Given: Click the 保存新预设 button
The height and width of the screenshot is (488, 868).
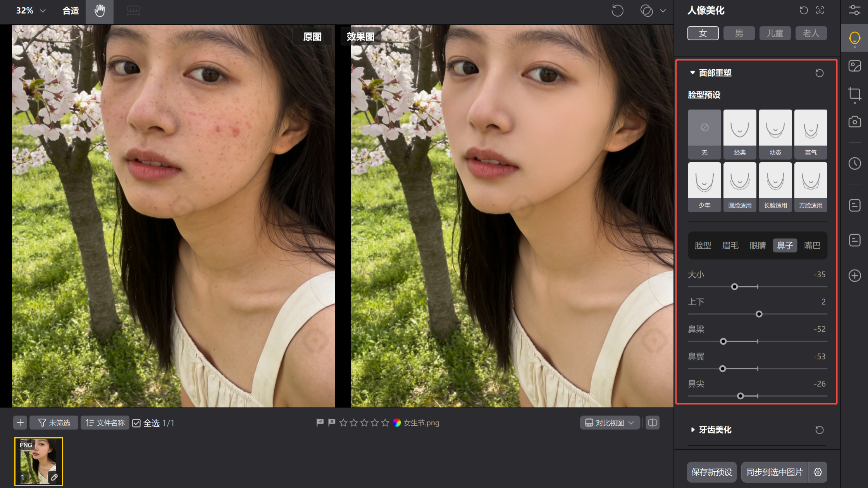Looking at the screenshot, I should [711, 472].
